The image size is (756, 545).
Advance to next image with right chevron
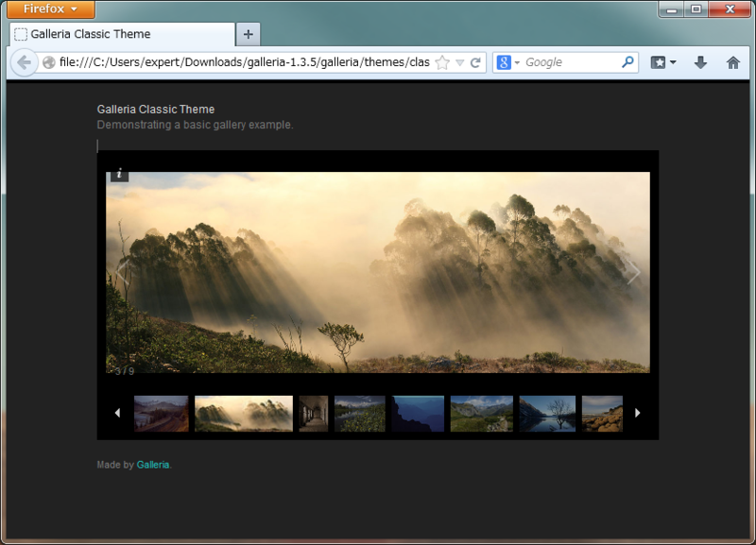633,272
